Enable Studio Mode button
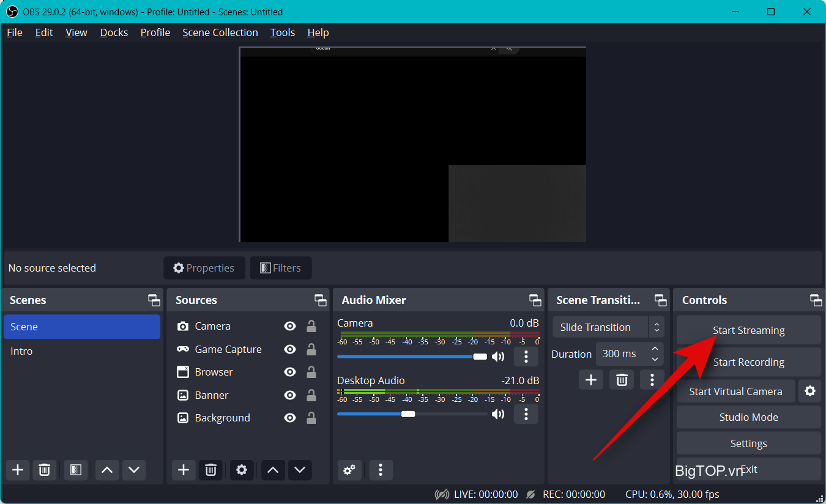 (x=748, y=417)
